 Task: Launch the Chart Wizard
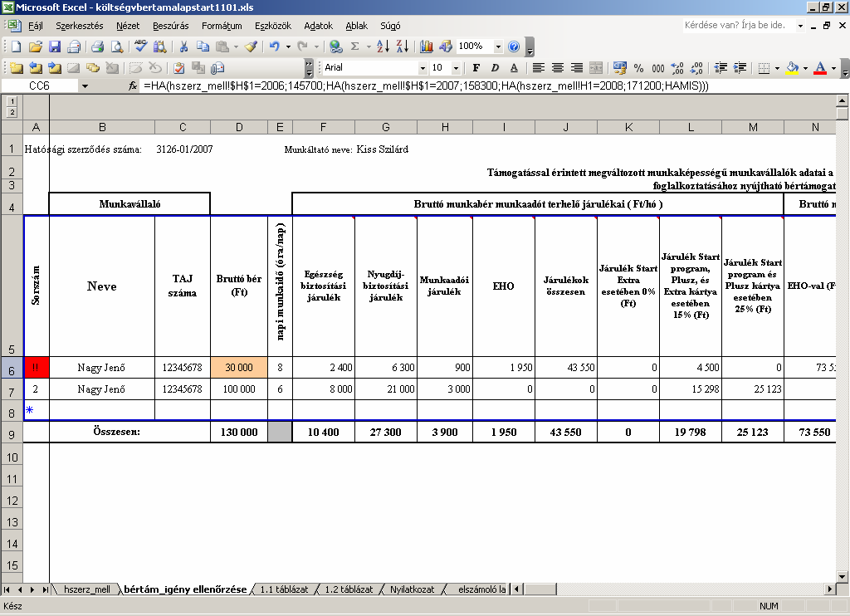tap(427, 46)
